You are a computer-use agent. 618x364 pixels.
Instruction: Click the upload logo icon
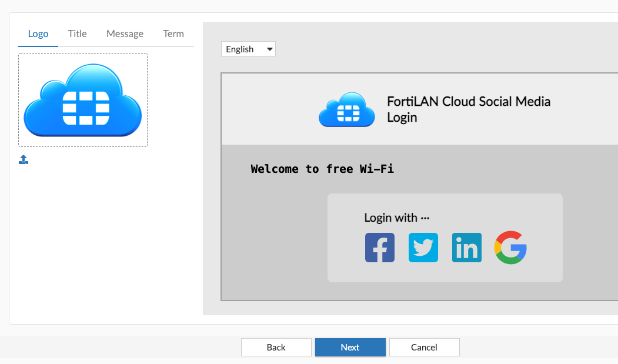coord(24,159)
